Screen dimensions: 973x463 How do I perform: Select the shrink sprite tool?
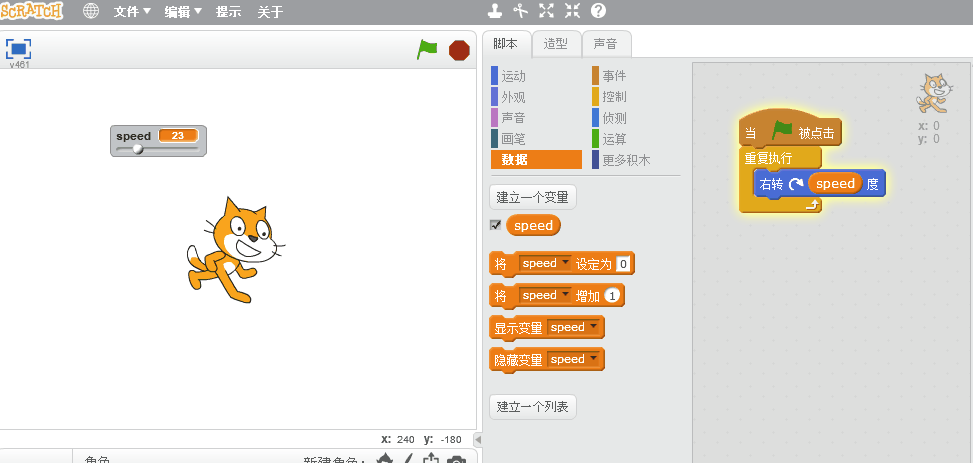[x=572, y=11]
